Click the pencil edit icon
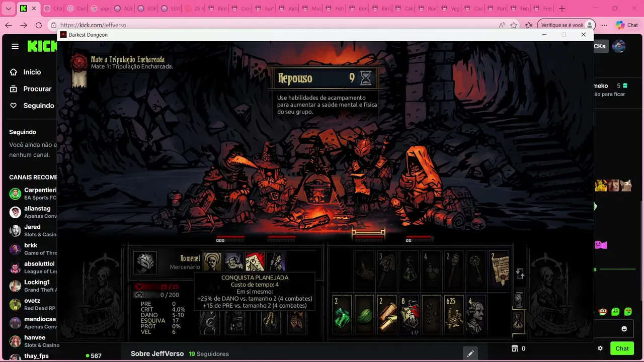 [470, 354]
